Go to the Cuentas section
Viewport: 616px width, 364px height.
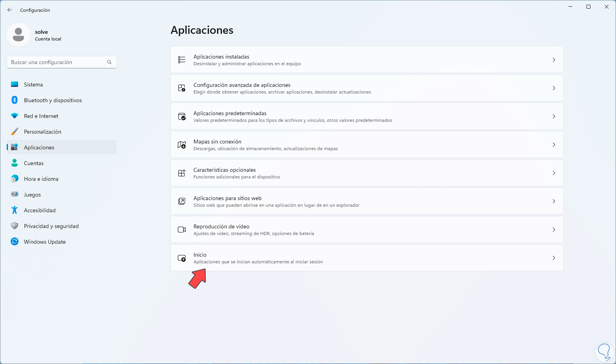coord(34,163)
